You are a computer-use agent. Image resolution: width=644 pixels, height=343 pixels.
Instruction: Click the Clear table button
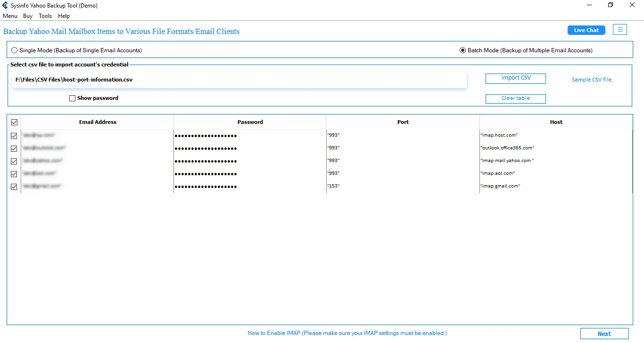(516, 98)
